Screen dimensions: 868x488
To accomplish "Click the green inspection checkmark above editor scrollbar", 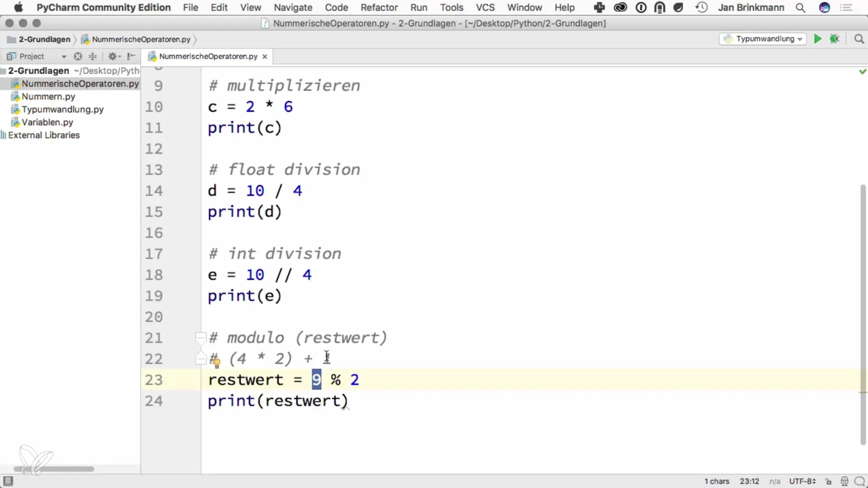I will [863, 71].
